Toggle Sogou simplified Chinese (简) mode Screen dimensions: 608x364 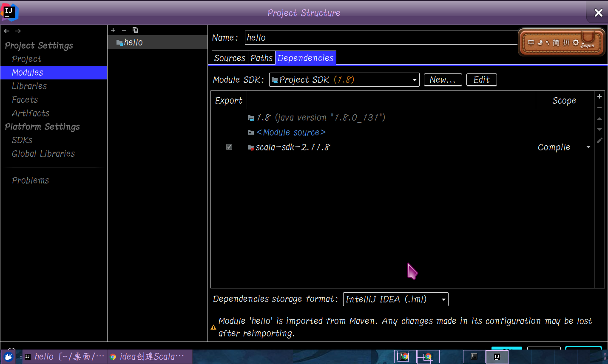pyautogui.click(x=556, y=42)
